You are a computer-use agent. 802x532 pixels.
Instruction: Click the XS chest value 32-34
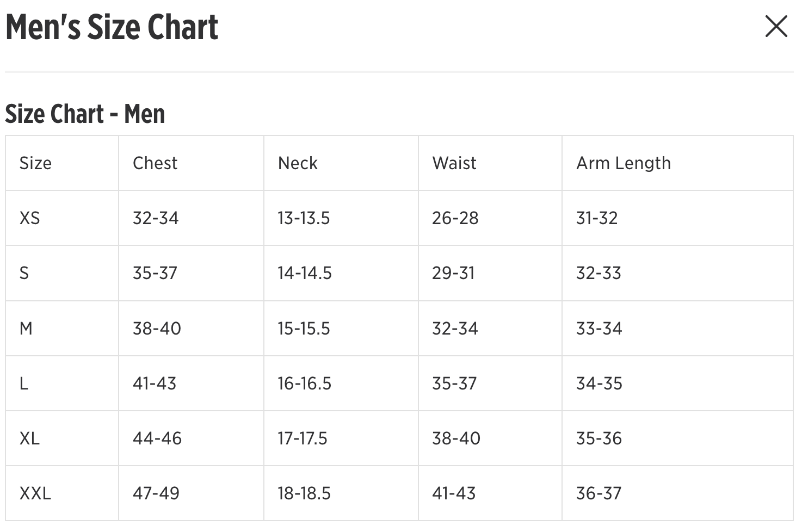pos(156,218)
